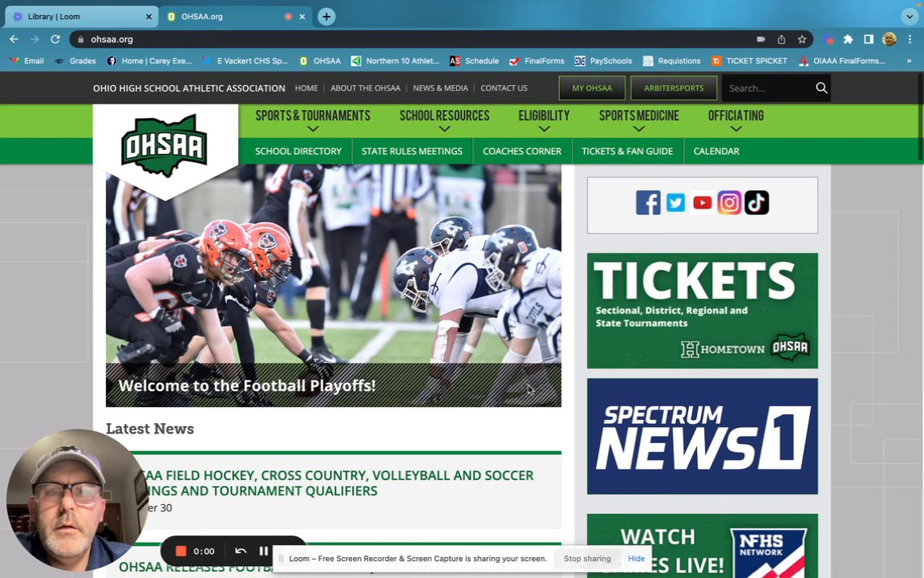Open the OHSAA Instagram icon

730,203
